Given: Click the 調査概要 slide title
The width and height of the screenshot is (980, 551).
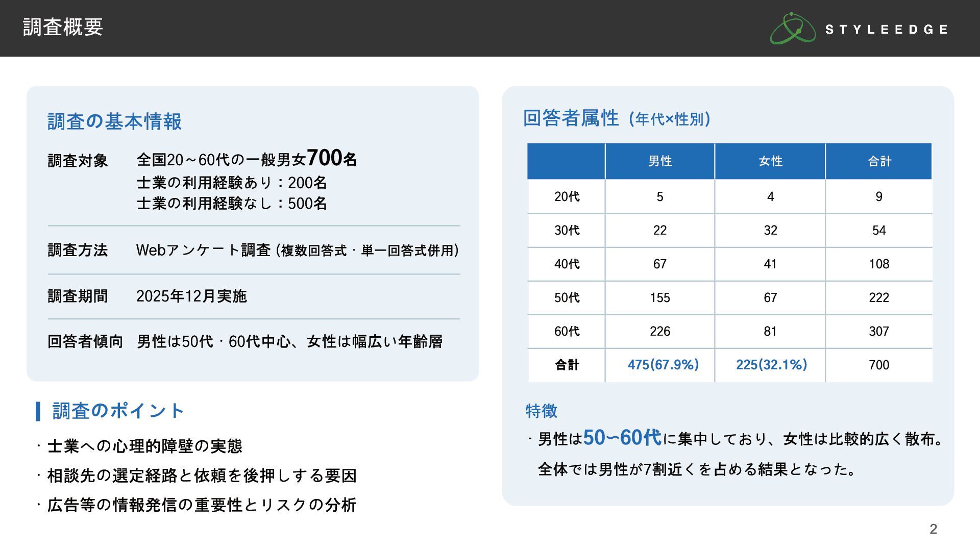Looking at the screenshot, I should [x=63, y=27].
